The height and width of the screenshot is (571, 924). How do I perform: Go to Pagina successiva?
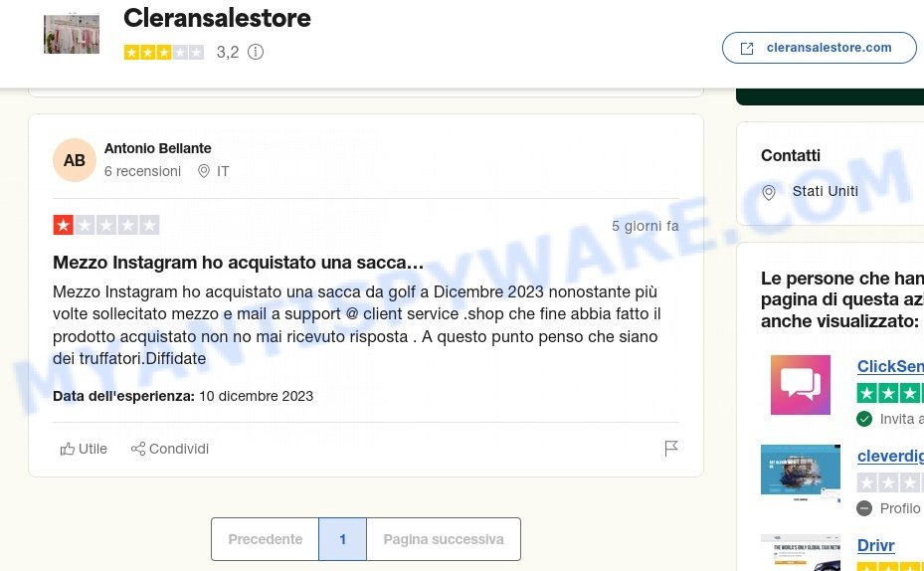[x=444, y=539]
